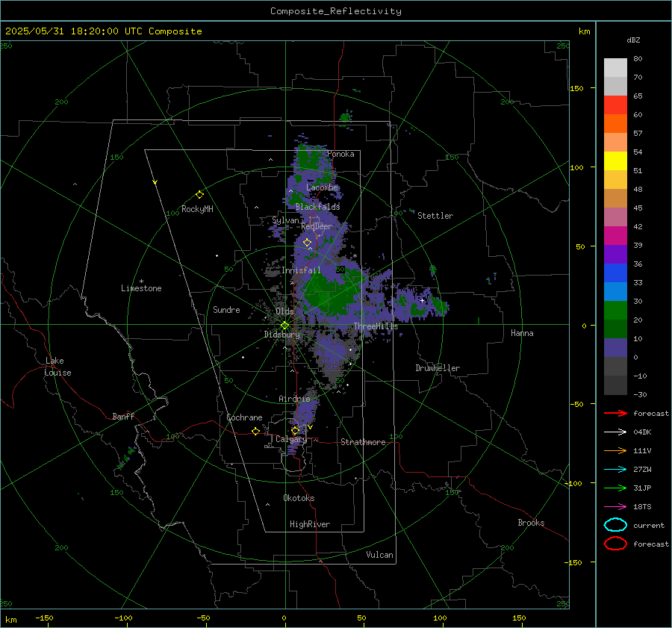Click the Sundre city label
The height and width of the screenshot is (628, 672).
(226, 309)
